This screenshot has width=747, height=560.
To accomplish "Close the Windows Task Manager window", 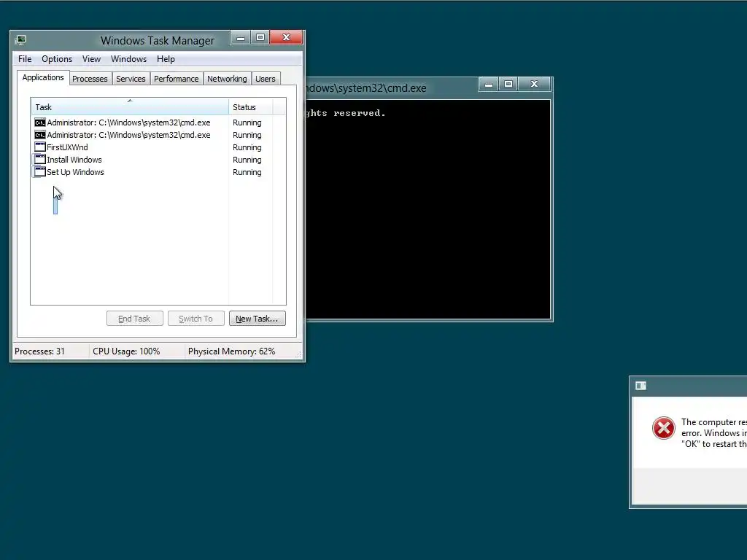I will pos(286,37).
